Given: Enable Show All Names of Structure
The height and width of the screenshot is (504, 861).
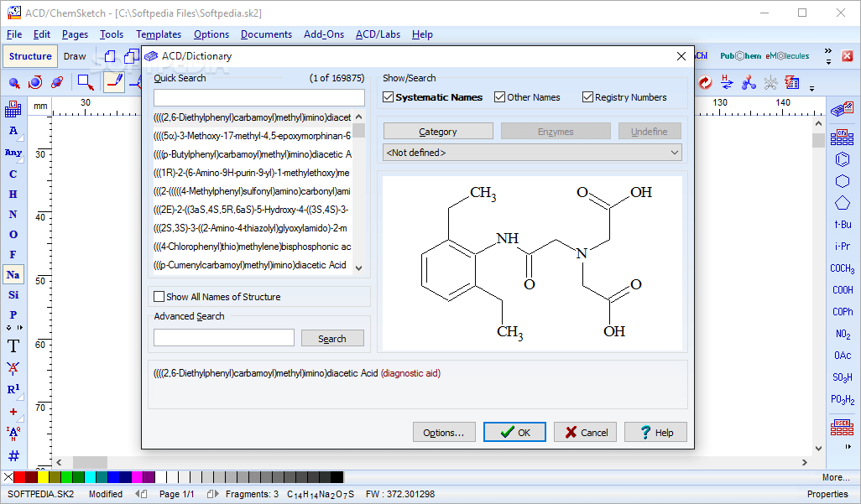Looking at the screenshot, I should tap(159, 297).
